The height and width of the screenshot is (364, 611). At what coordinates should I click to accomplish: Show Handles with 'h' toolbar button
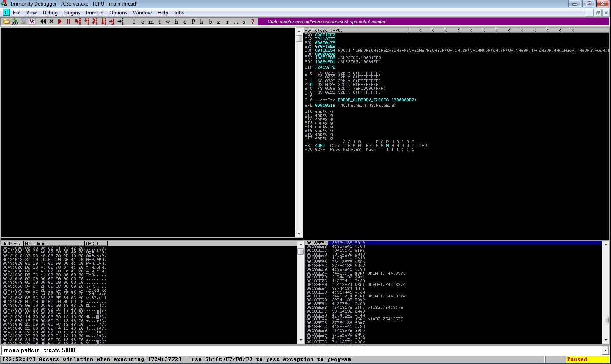click(176, 22)
